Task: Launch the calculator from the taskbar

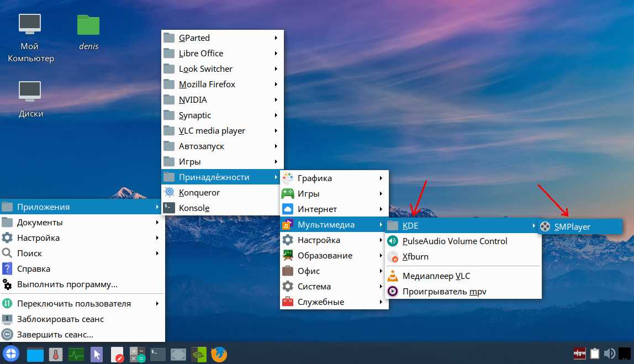Action: point(138,355)
